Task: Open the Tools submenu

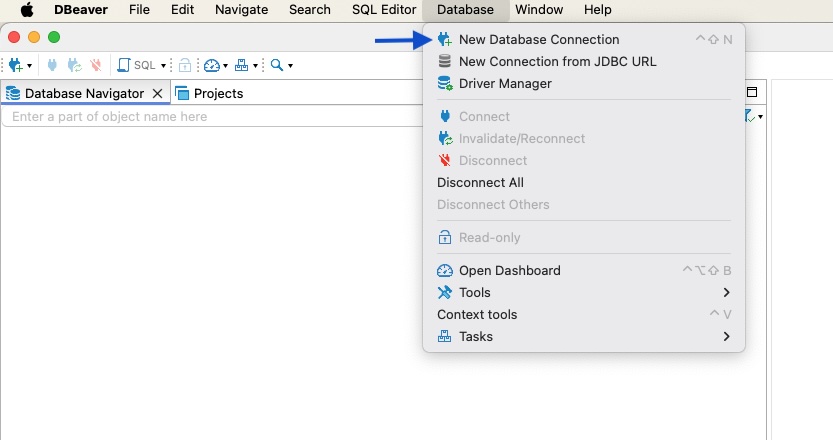Action: [x=584, y=292]
